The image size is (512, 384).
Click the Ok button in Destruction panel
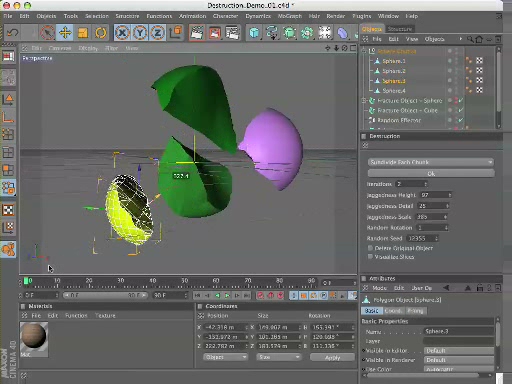[431, 174]
